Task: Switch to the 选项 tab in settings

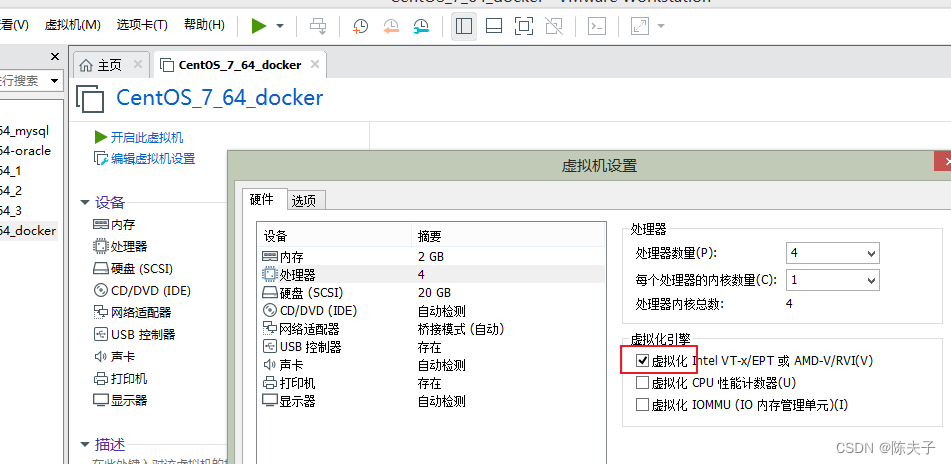Action: 304,201
